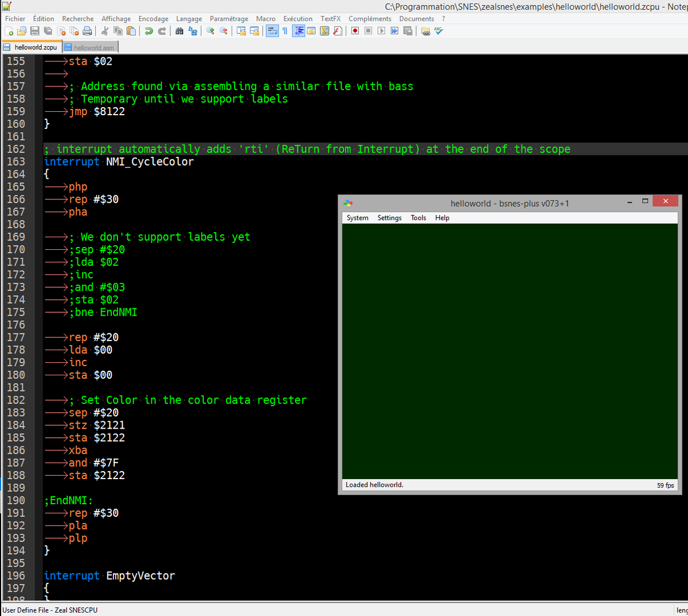This screenshot has width=688, height=616.
Task: Open the TextFX menu
Action: tap(331, 18)
